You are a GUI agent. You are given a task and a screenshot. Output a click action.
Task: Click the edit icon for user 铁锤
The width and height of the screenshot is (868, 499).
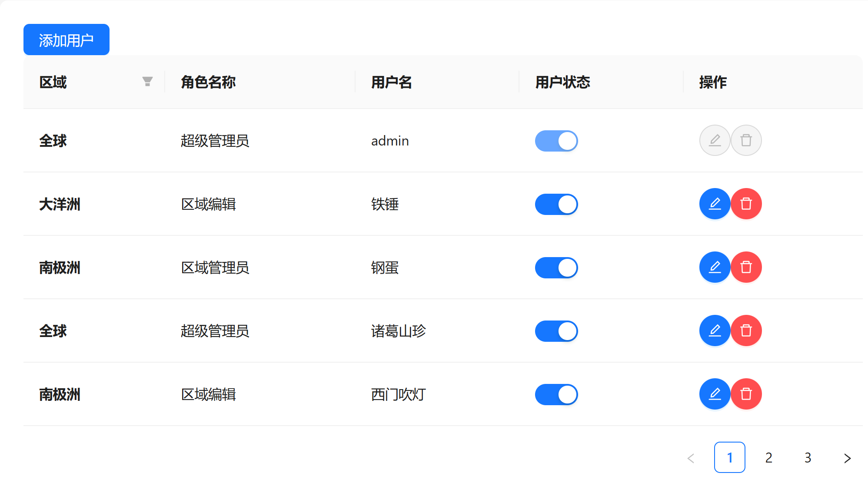click(714, 204)
